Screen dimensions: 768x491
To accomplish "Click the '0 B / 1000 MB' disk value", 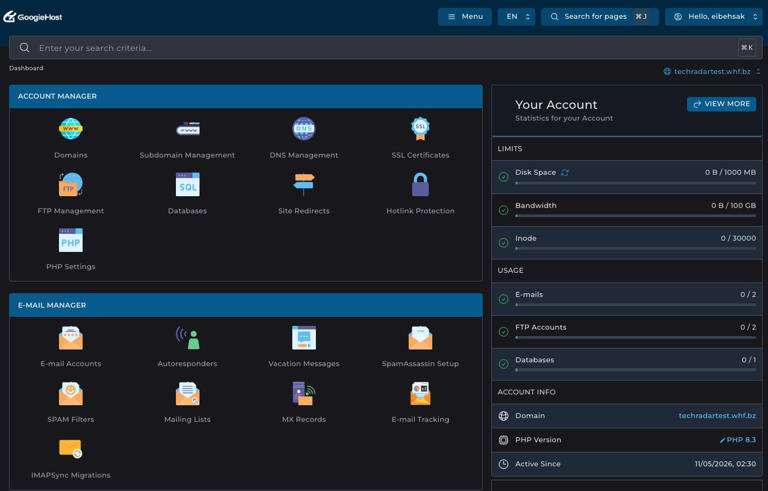I will (x=730, y=172).
